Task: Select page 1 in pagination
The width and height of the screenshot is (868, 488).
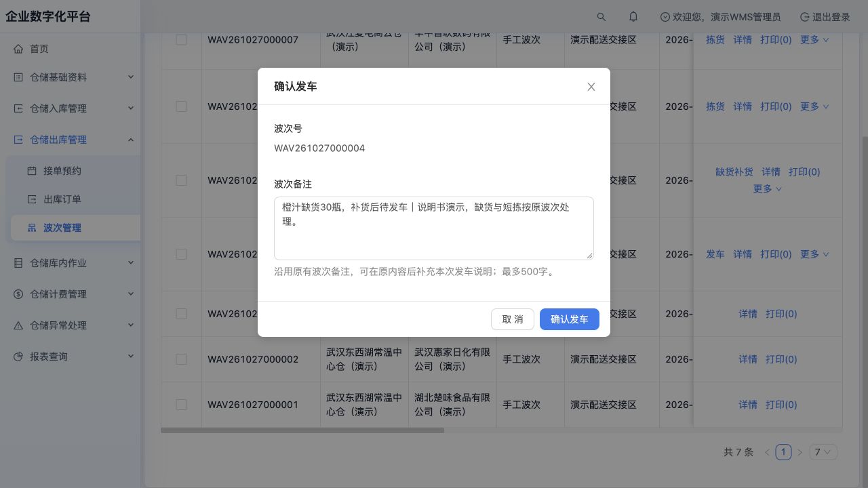Action: pyautogui.click(x=783, y=452)
